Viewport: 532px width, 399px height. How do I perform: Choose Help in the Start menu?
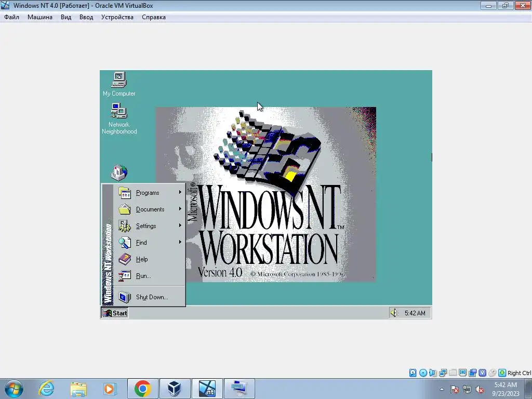149,259
